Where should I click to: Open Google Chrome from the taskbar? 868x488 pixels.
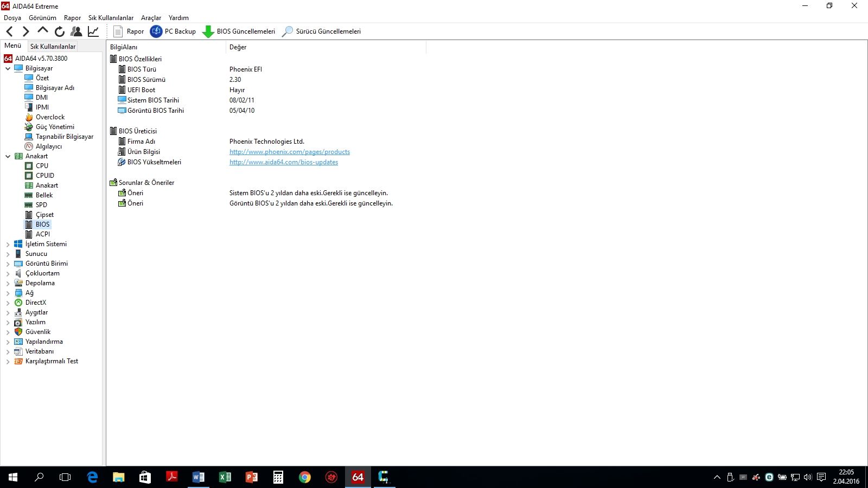305,477
